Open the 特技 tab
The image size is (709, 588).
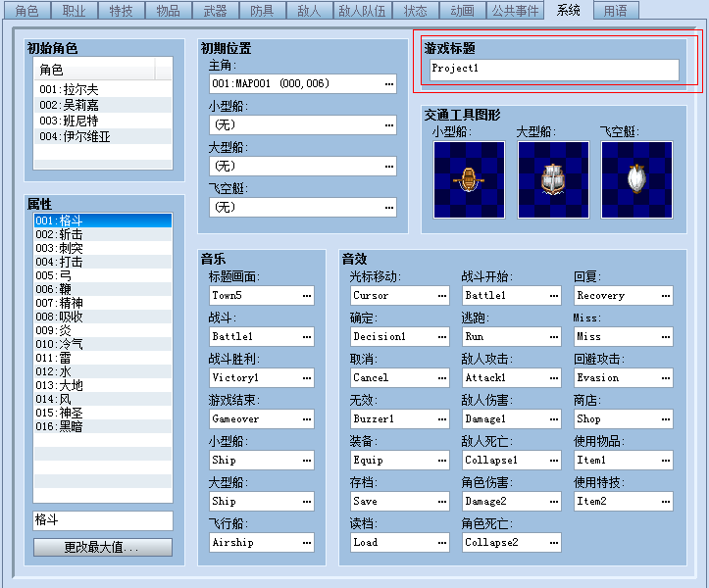click(122, 11)
